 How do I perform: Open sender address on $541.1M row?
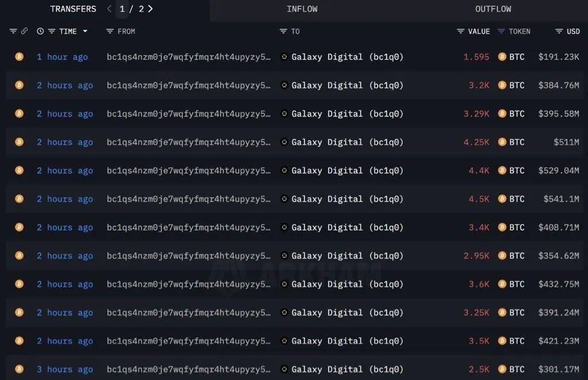point(188,199)
